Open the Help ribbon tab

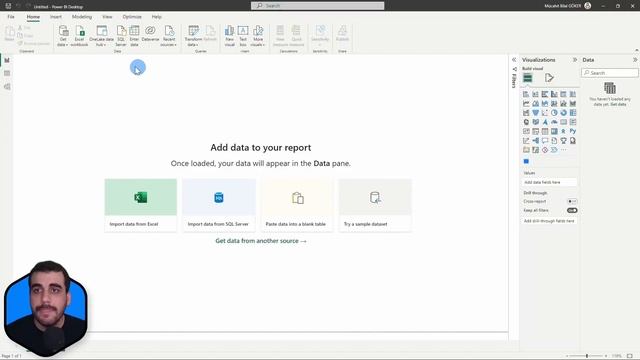coord(156,17)
